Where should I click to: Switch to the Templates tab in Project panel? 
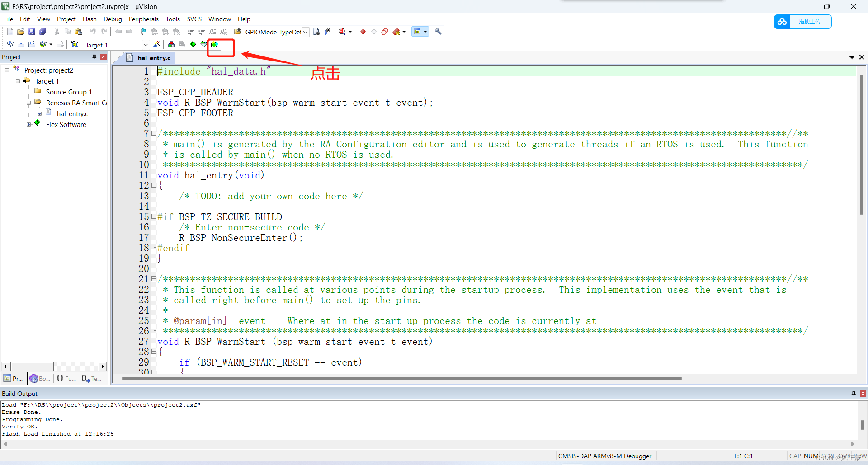tap(92, 379)
